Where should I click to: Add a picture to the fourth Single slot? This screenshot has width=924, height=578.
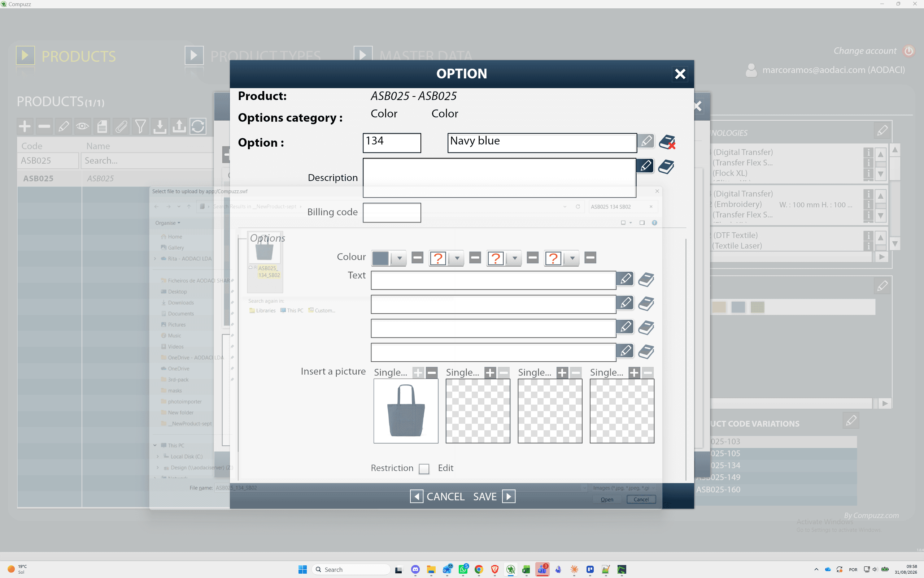[x=634, y=372]
